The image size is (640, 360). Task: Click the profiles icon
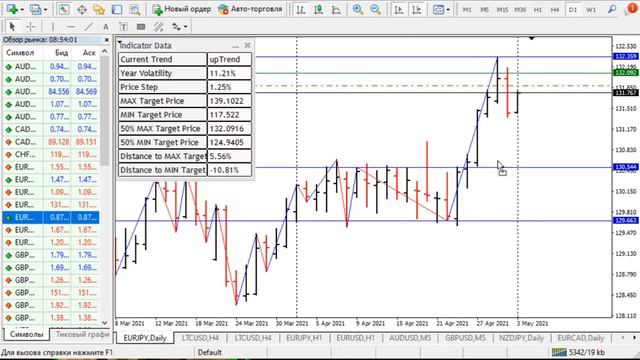click(35, 9)
